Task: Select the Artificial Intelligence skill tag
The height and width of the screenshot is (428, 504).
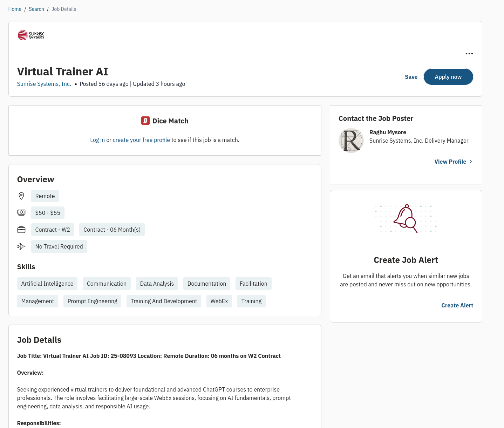Action: (47, 284)
